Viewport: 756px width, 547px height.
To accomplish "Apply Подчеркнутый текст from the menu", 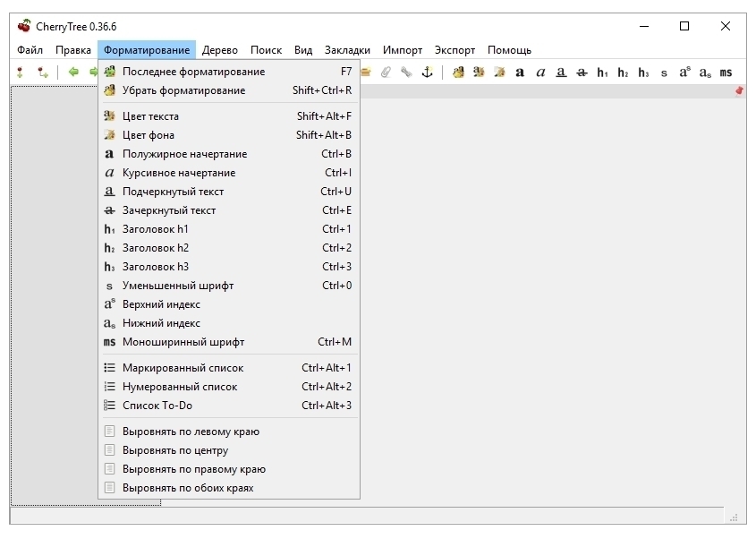I will coord(228,192).
